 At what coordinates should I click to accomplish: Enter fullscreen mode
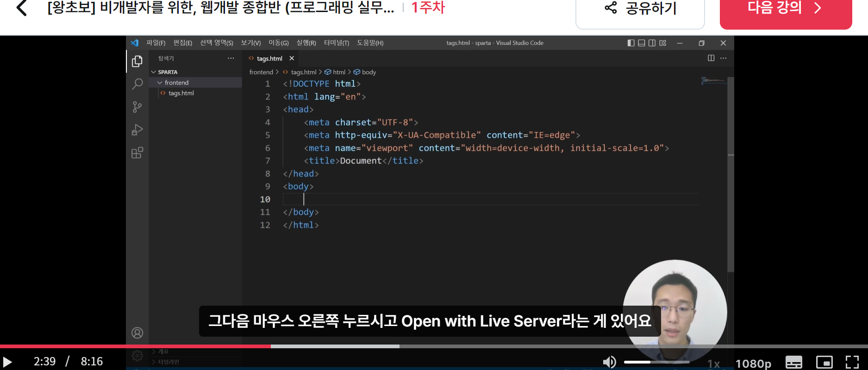click(x=852, y=362)
